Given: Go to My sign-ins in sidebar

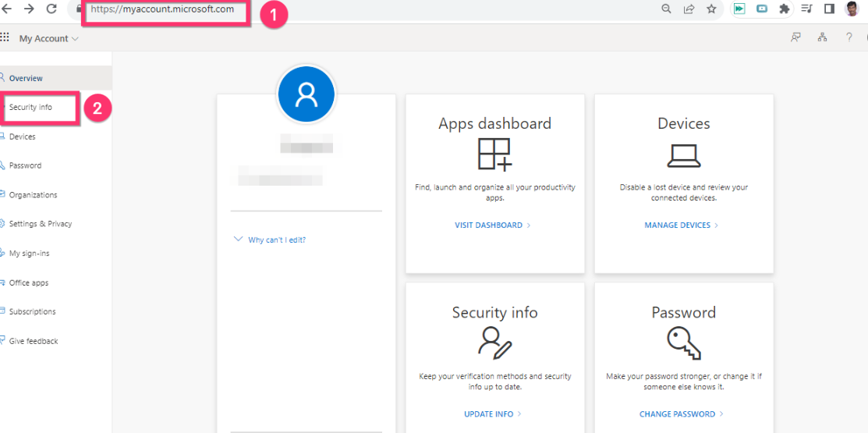Looking at the screenshot, I should (30, 254).
